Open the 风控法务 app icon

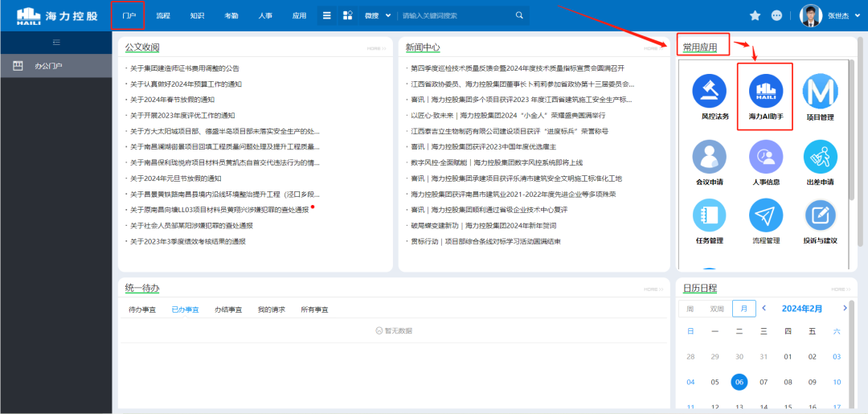(x=710, y=90)
